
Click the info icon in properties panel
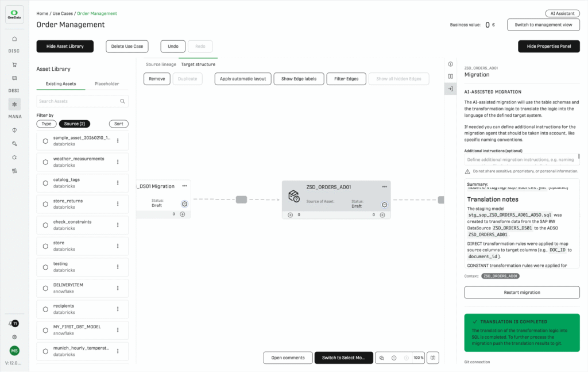450,64
